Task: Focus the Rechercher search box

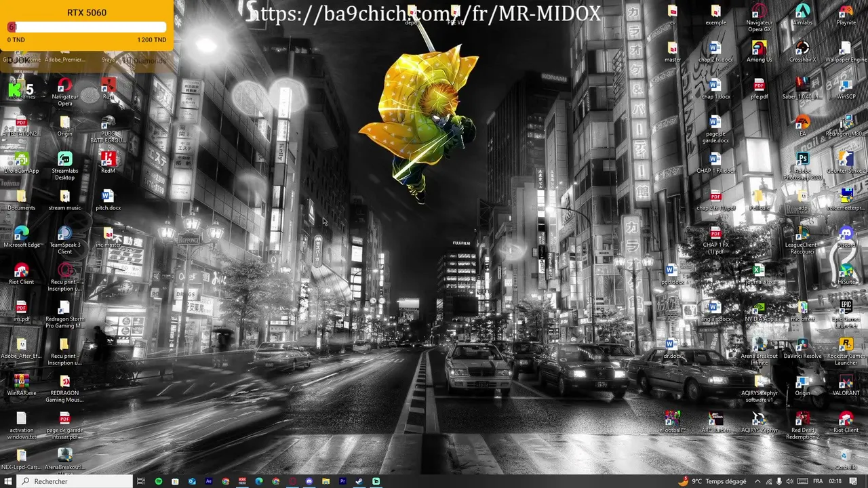Action: (75, 481)
